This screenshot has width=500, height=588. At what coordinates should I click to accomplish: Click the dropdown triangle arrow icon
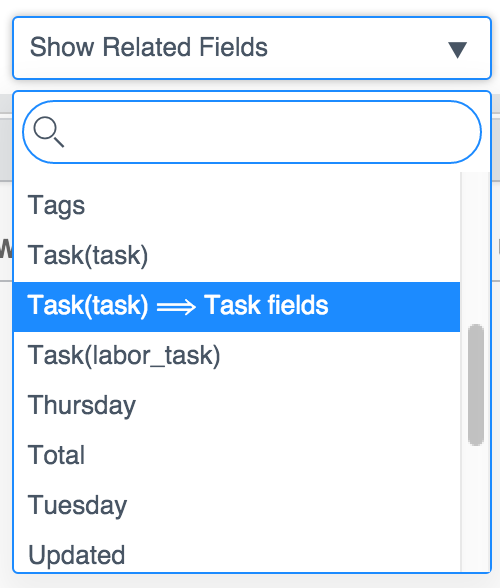(457, 50)
